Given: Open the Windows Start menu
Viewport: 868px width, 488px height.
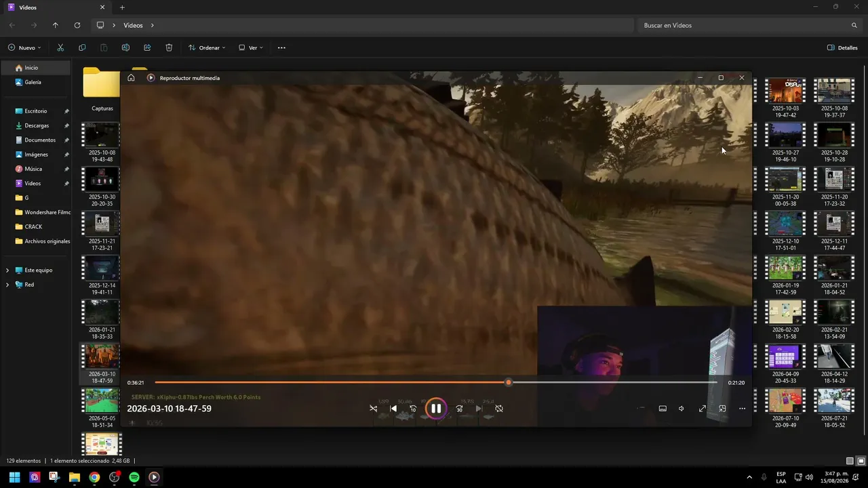Looking at the screenshot, I should coord(14,477).
